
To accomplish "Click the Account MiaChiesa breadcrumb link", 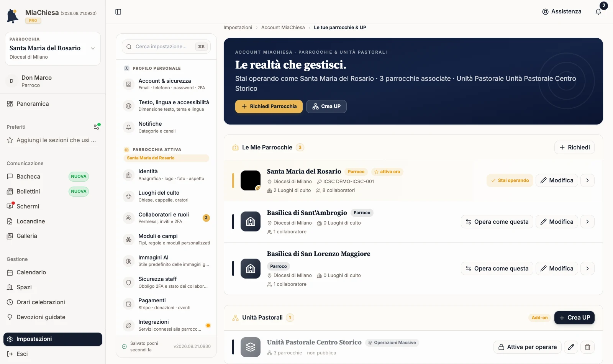I will (x=283, y=28).
